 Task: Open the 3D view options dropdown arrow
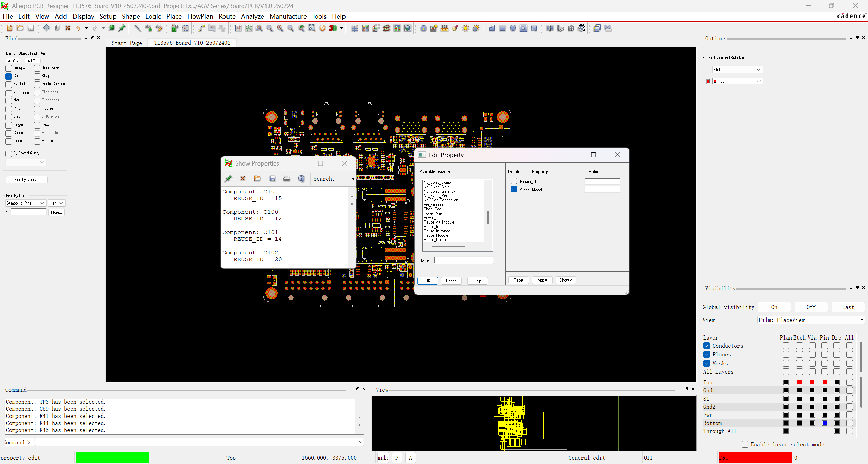[x=341, y=28]
